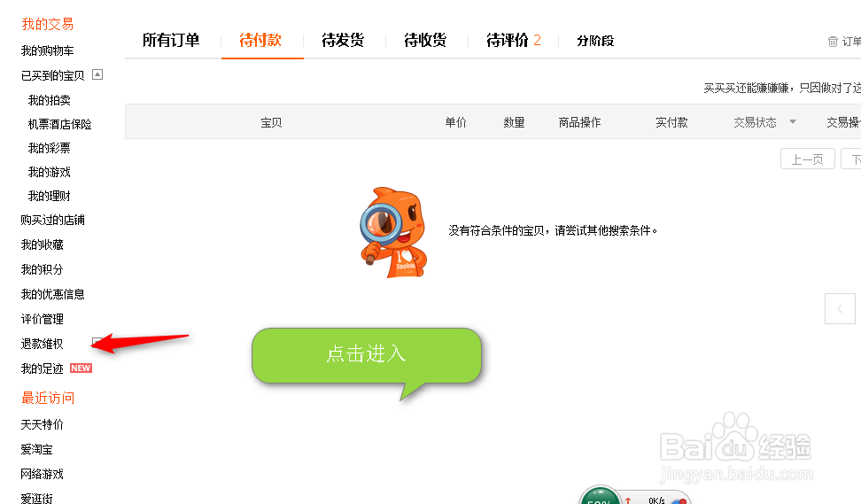This screenshot has width=861, height=504.
Task: Go to 我的拍卖
Action: pos(50,100)
